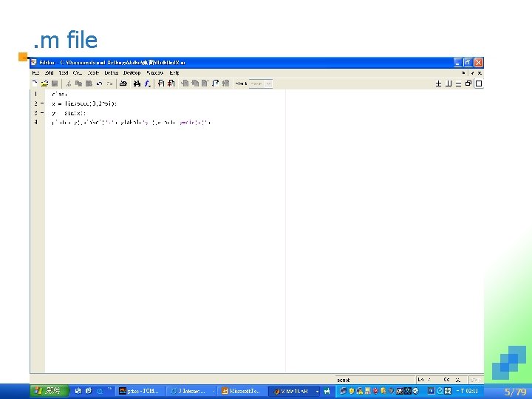Image resolution: width=532 pixels, height=399 pixels.
Task: Open the Help menu
Action: [x=174, y=73]
